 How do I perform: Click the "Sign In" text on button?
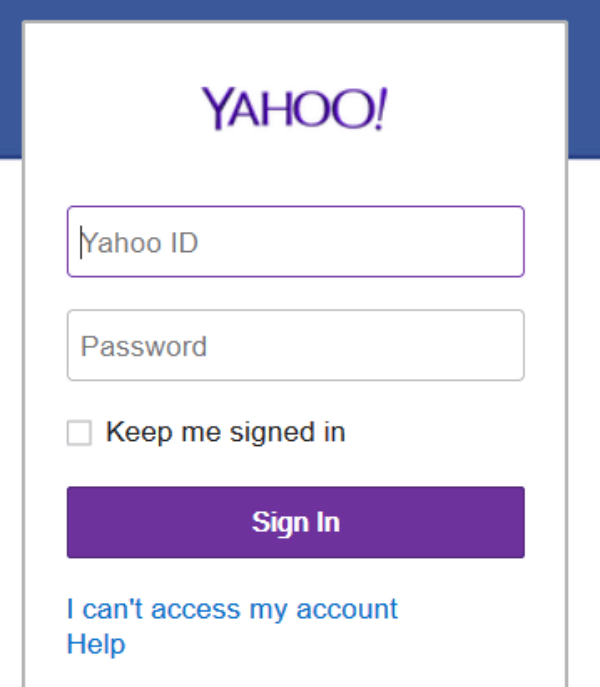tap(295, 522)
